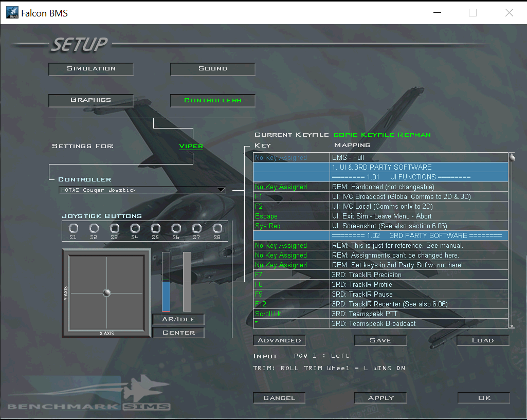Click the AB/Idle button
Viewport: 527px width, 420px height.
click(x=178, y=319)
